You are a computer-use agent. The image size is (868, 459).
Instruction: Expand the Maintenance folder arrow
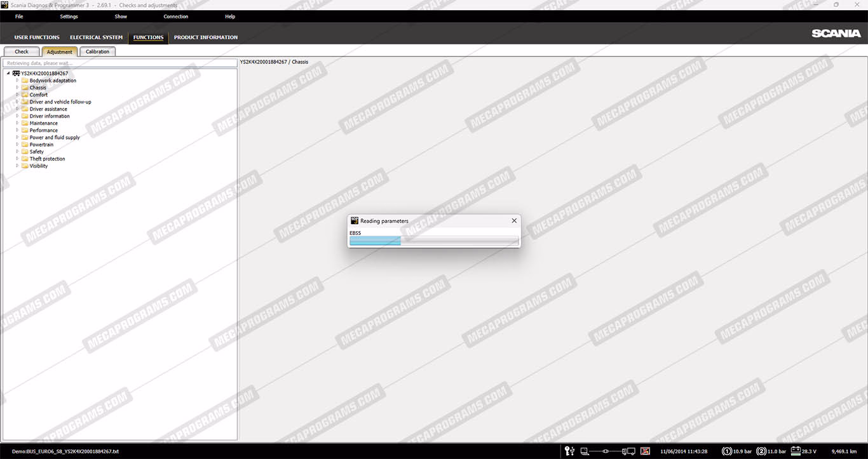pos(17,123)
